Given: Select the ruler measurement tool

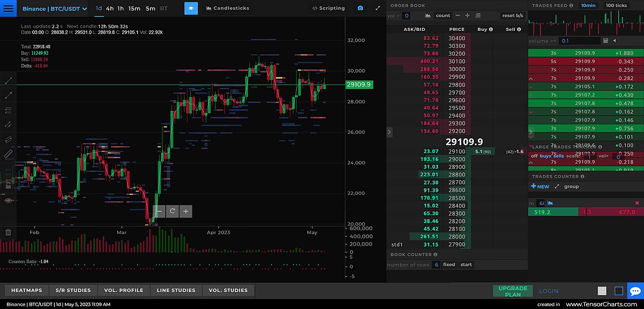Looking at the screenshot, I should point(8,154).
